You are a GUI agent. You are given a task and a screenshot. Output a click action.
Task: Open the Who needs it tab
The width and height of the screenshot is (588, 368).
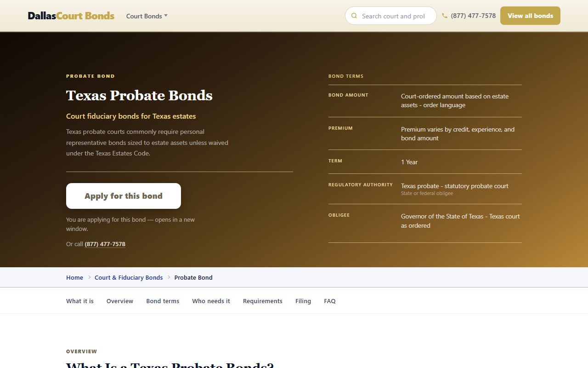tap(211, 301)
